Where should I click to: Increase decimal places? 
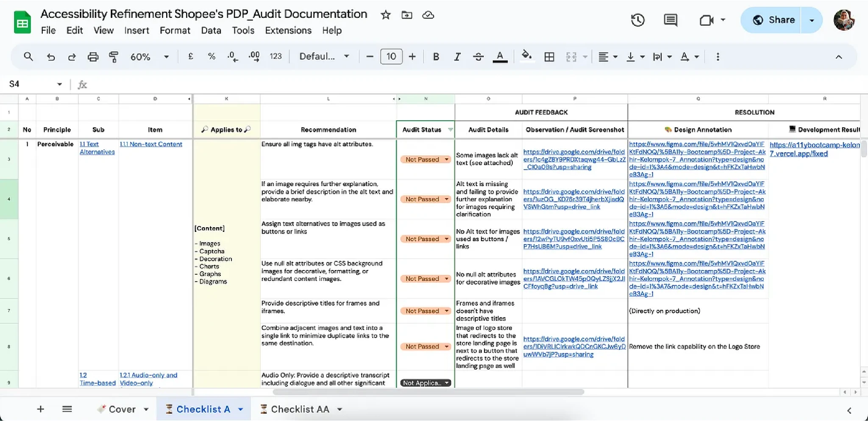coord(254,56)
